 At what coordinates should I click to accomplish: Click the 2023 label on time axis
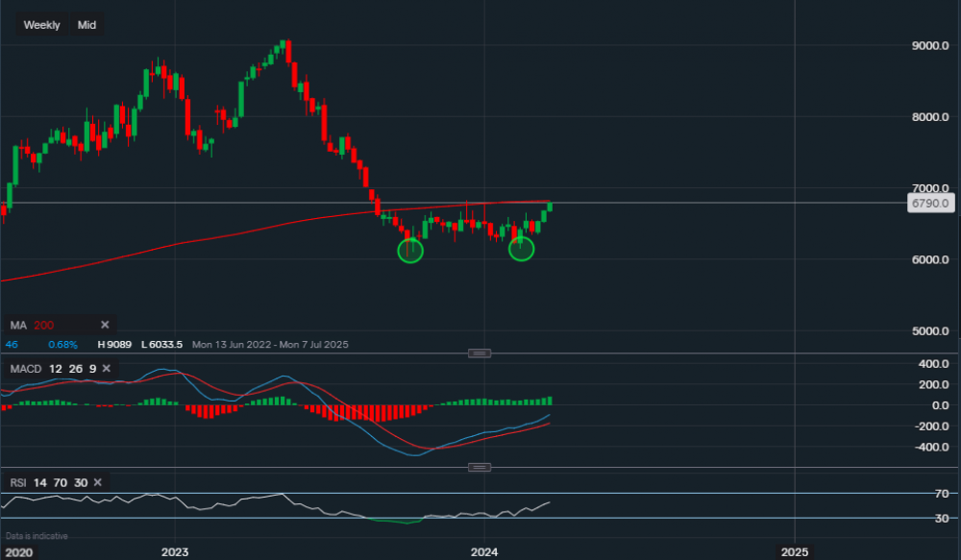tap(175, 552)
